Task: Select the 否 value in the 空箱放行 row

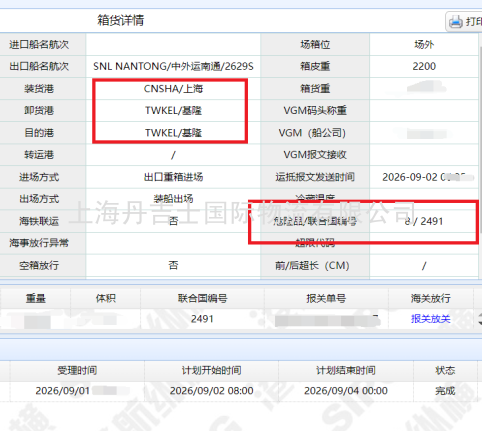Action: tap(173, 265)
